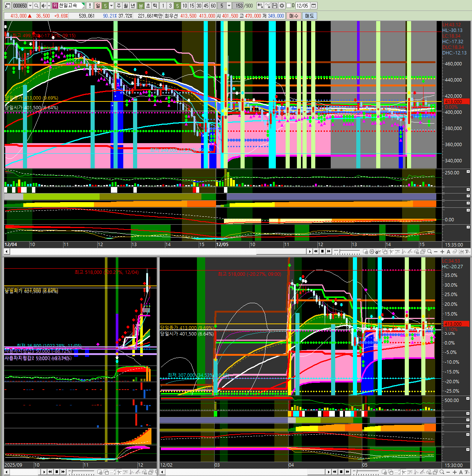This screenshot has width=472, height=476.
Task: Select the 45-minute interval button
Action: [206, 6]
